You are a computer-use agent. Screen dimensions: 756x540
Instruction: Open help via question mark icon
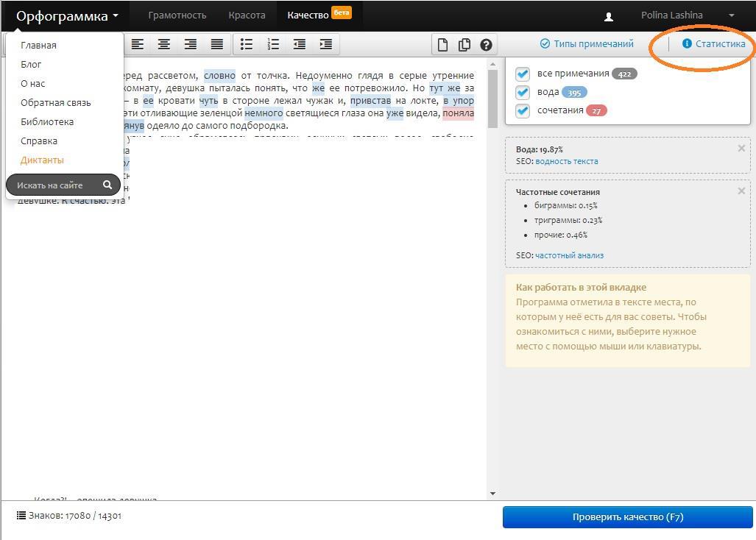(x=486, y=45)
